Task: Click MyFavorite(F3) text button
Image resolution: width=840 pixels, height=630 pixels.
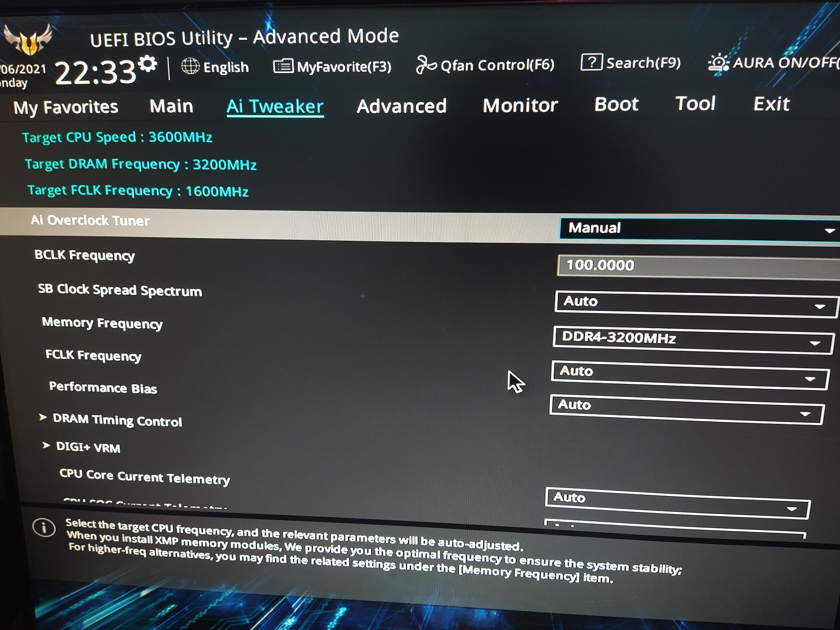Action: [x=344, y=66]
